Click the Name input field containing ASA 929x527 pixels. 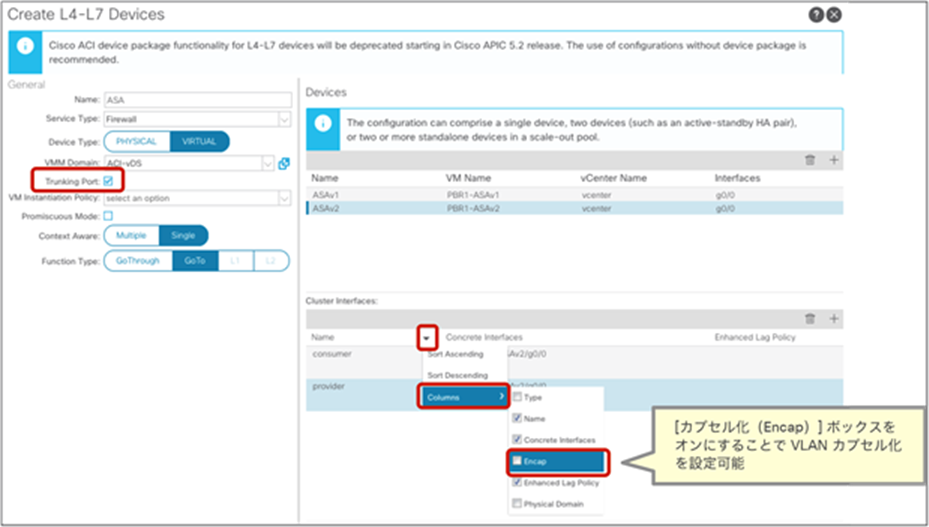pos(198,100)
